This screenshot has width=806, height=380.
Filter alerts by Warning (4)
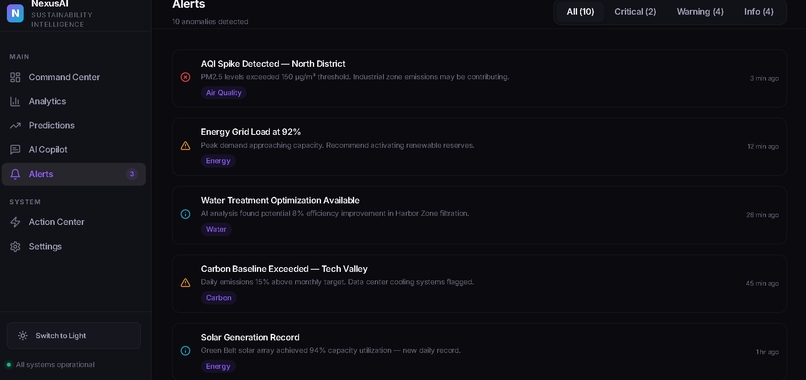[700, 12]
